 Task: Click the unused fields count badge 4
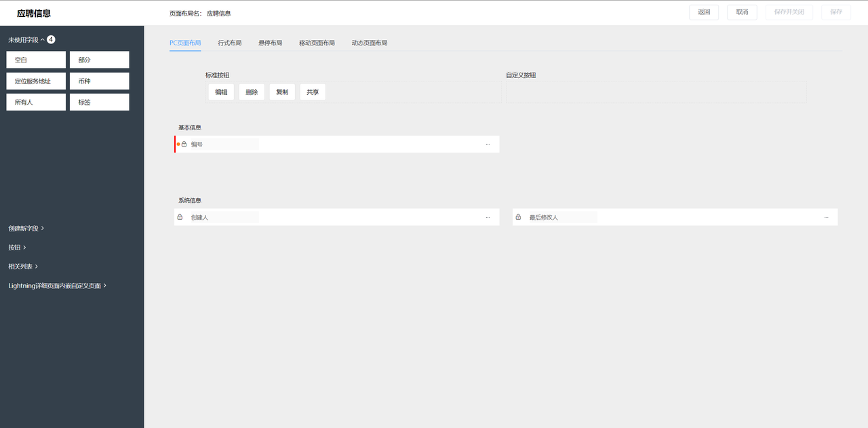coord(51,40)
